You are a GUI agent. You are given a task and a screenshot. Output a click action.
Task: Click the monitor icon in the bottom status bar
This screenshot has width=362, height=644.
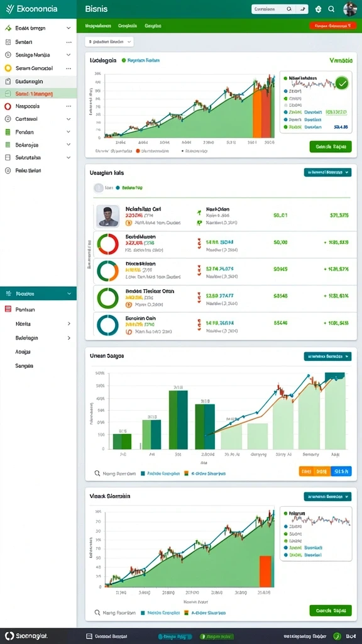coord(89,636)
